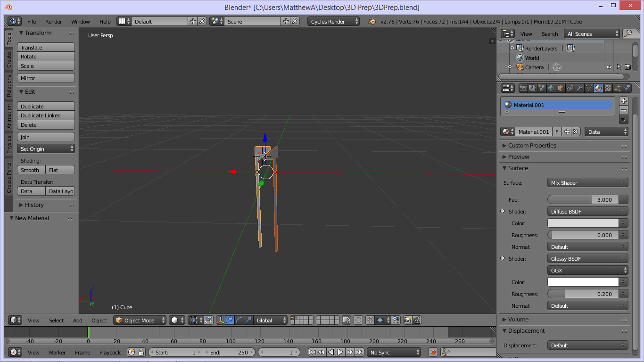644x362 pixels.
Task: Open the Window menu
Action: pos(81,22)
